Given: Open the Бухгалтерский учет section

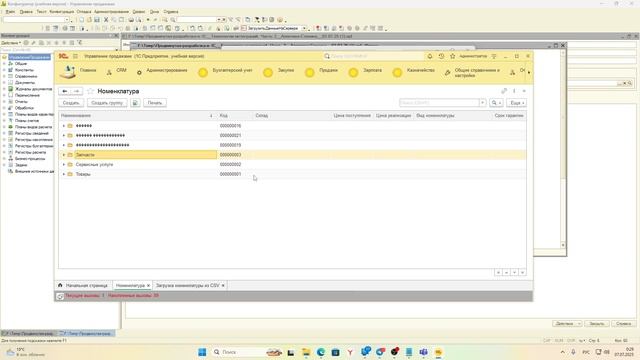Looking at the screenshot, I should coord(225,72).
